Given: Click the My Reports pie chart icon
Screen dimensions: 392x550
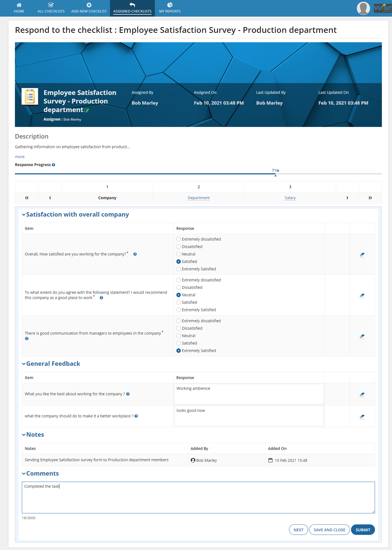Looking at the screenshot, I should (170, 5).
